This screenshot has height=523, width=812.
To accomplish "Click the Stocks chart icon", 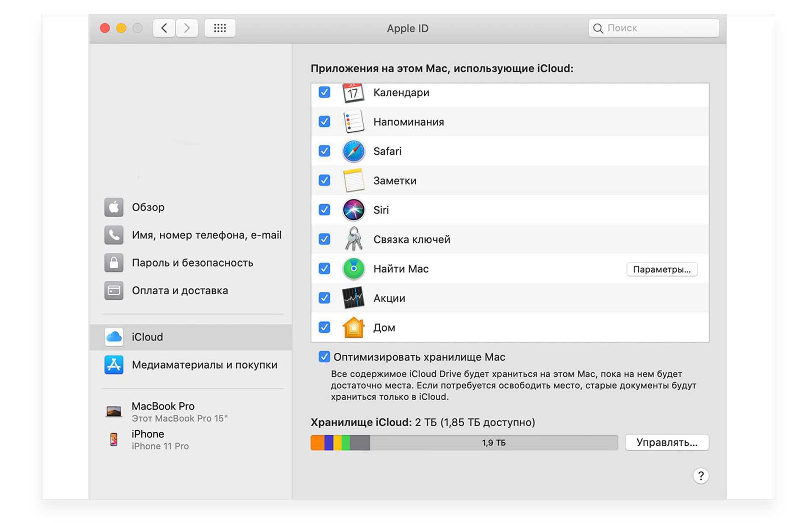I will [x=353, y=298].
